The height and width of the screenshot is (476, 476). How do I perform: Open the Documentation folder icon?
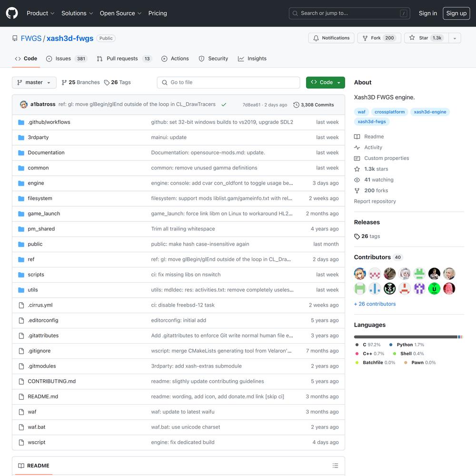click(x=21, y=153)
